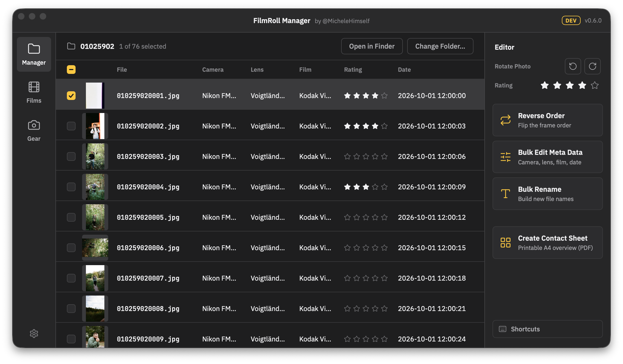Click the Bulk Rename T icon
The width and height of the screenshot is (623, 364).
[x=506, y=194]
